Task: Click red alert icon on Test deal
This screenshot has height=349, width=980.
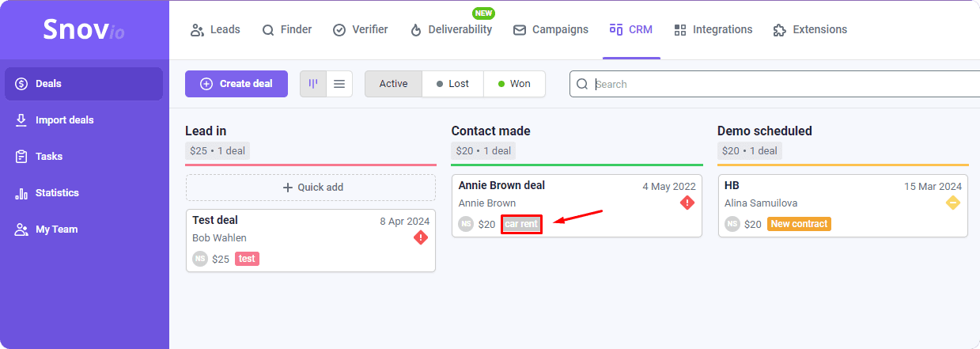Action: pos(421,237)
